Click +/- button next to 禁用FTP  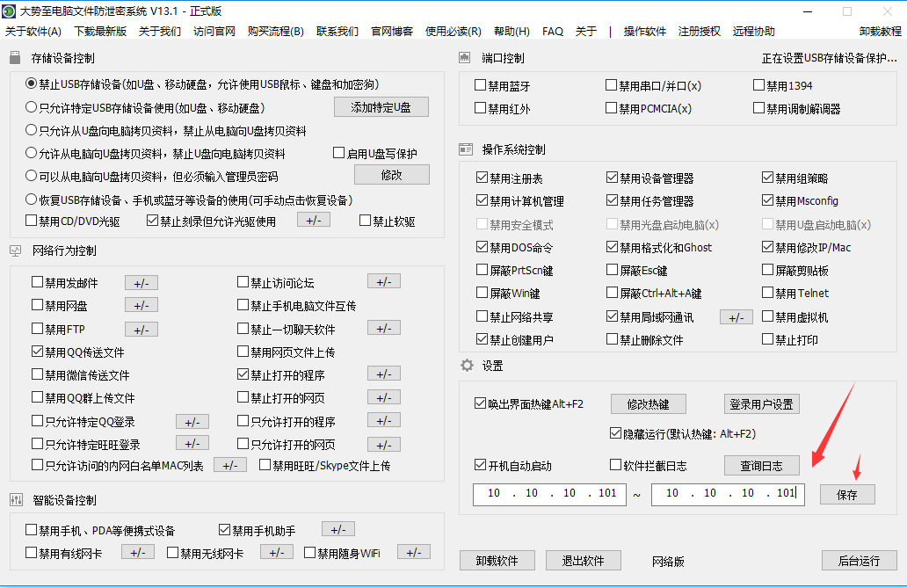[x=141, y=330]
